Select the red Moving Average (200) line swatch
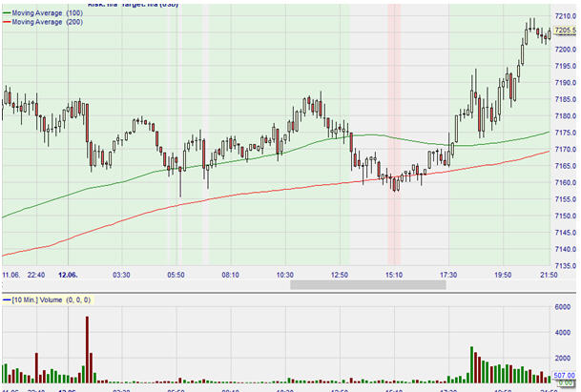The height and width of the screenshot is (392, 581). [7, 22]
